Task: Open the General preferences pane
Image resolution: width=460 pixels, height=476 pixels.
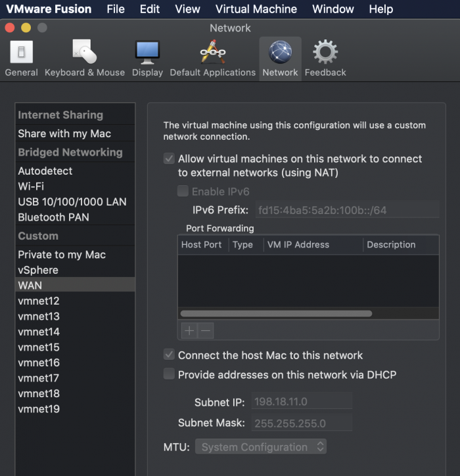Action: click(x=21, y=58)
